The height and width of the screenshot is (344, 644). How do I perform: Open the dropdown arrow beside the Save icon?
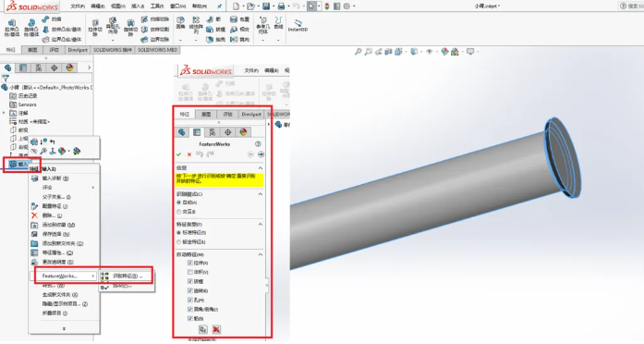click(x=273, y=6)
